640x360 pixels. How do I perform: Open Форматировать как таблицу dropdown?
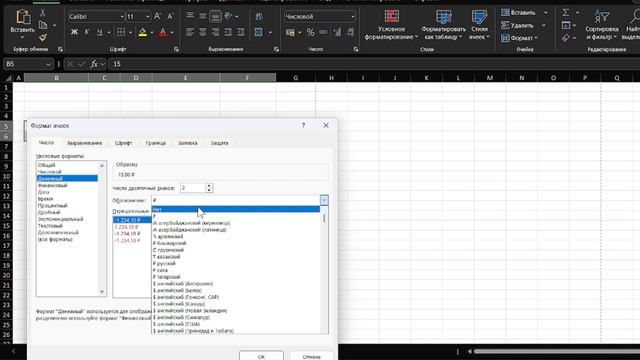click(443, 25)
